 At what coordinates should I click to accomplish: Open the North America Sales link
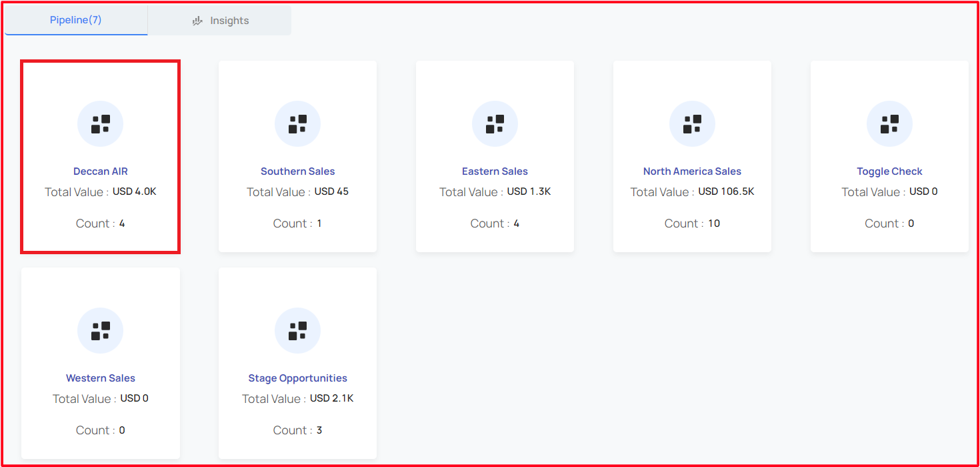pos(693,171)
